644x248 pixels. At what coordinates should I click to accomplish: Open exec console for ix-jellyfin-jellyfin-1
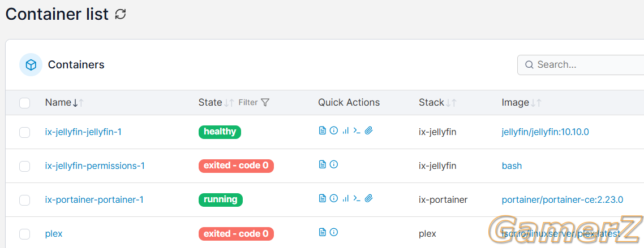pos(357,130)
